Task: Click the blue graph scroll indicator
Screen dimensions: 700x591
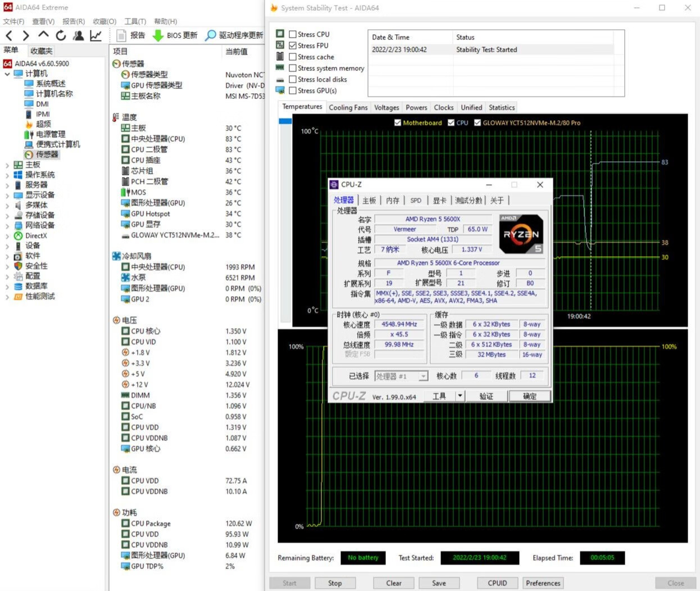Action: pos(285,121)
